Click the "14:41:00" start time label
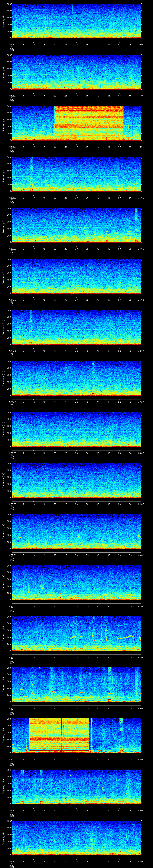 (12, 657)
